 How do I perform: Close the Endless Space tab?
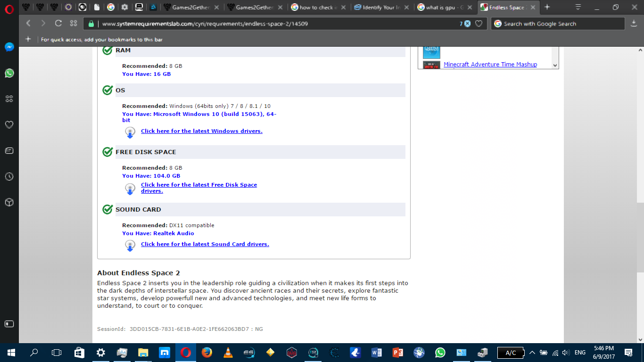[533, 7]
